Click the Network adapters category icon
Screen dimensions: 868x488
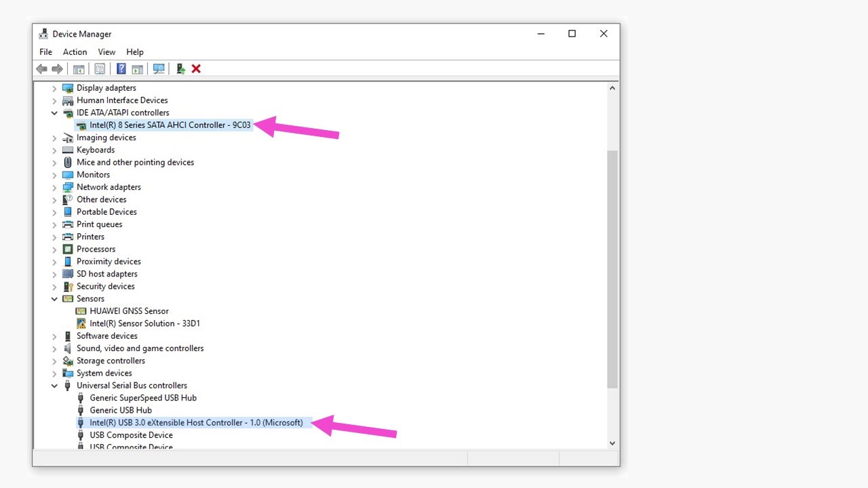coord(68,187)
